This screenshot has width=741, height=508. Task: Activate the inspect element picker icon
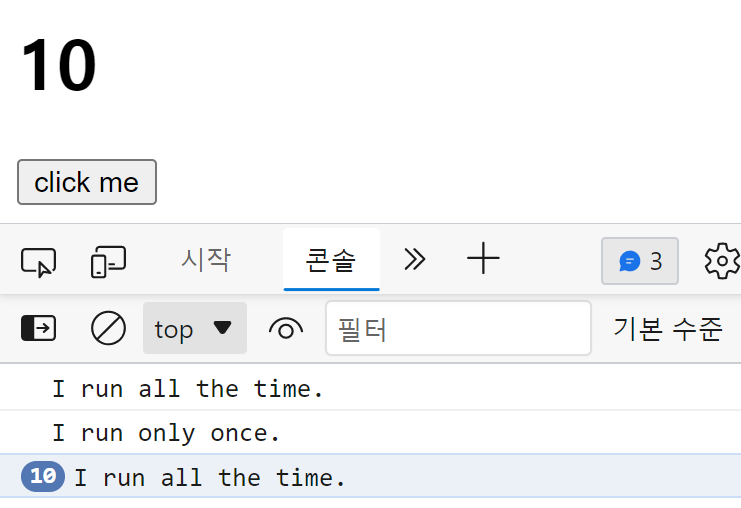[x=38, y=262]
